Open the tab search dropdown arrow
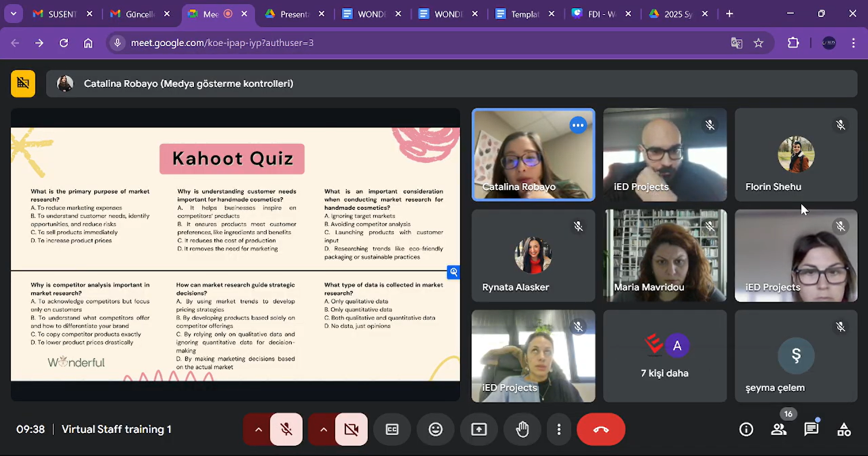 (14, 14)
